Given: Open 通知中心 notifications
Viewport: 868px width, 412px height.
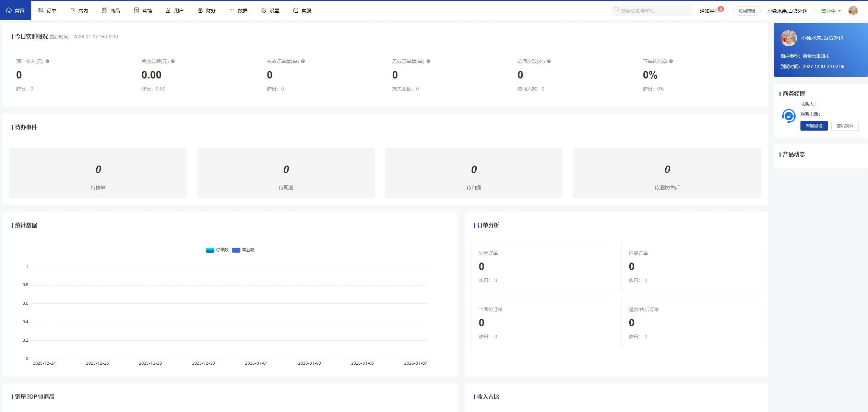Looking at the screenshot, I should (709, 11).
